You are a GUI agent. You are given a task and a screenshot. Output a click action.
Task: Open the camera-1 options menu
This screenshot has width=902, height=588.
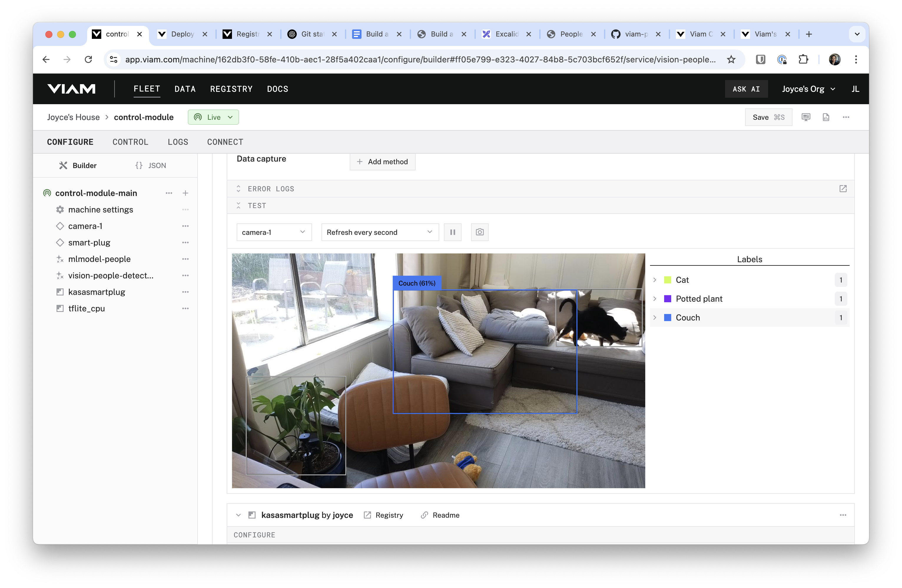(185, 226)
